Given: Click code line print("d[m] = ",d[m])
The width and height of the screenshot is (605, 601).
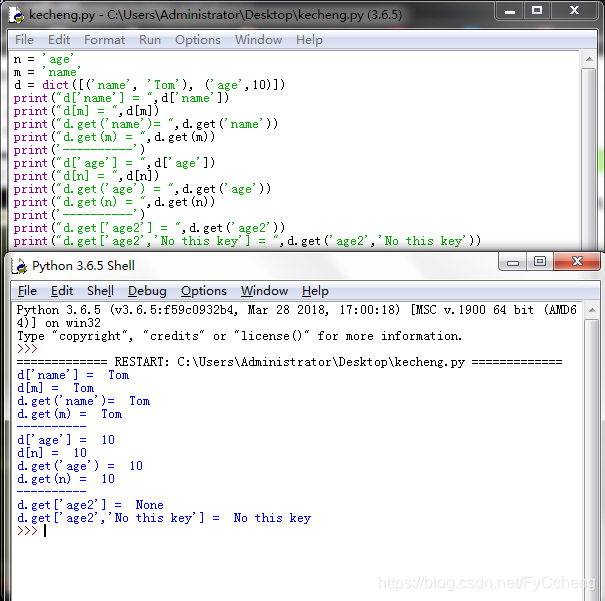Looking at the screenshot, I should point(86,111).
